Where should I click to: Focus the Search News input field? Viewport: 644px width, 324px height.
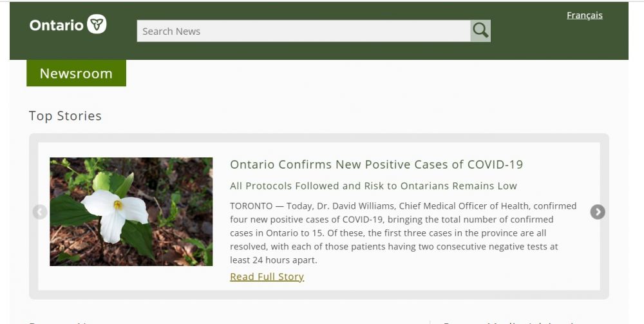pos(303,31)
